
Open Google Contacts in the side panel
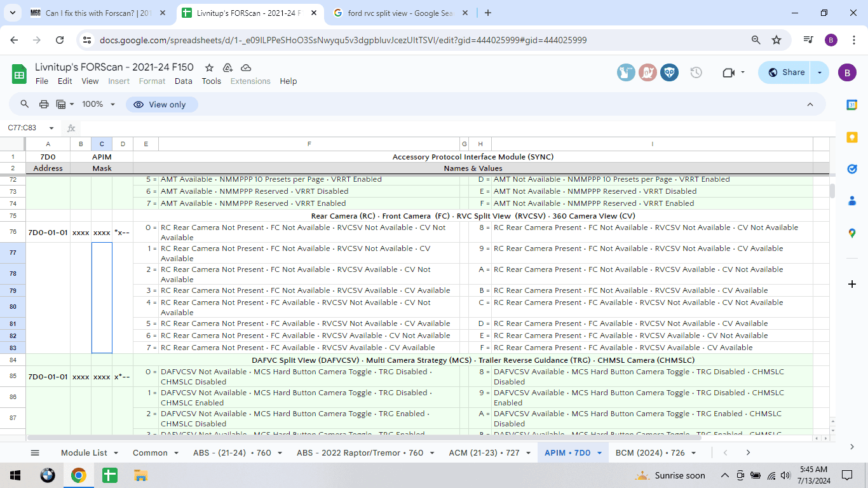click(x=852, y=201)
